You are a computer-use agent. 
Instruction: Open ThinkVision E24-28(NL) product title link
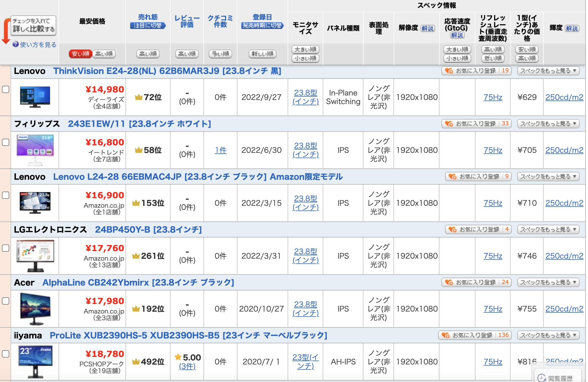[167, 71]
